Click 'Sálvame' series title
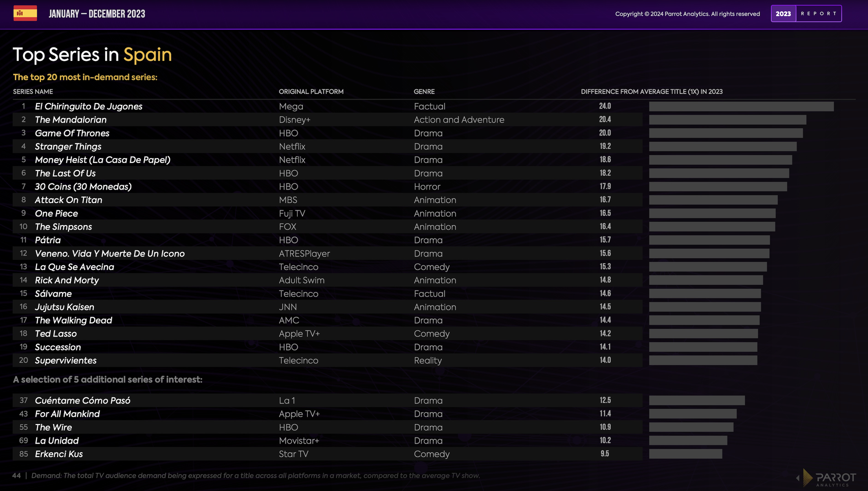 click(x=53, y=294)
